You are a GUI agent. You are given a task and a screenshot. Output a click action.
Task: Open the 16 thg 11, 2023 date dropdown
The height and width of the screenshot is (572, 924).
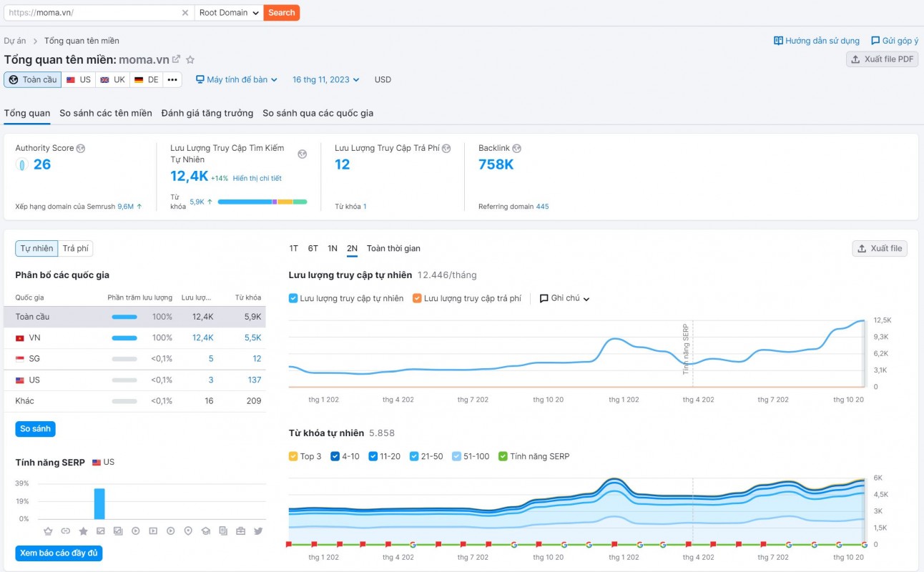point(326,80)
